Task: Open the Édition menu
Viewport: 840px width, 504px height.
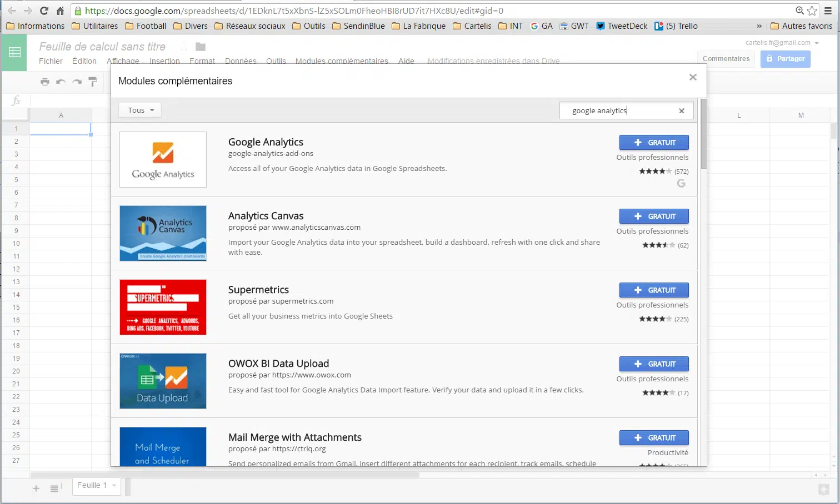Action: click(84, 61)
